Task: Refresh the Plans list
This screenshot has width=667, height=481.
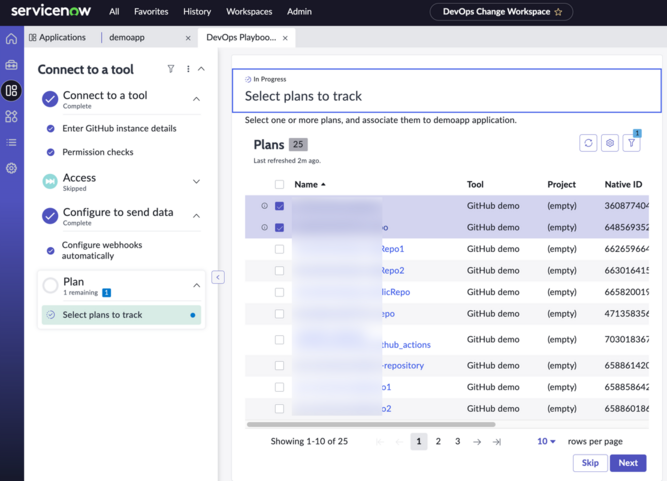Action: click(x=588, y=143)
